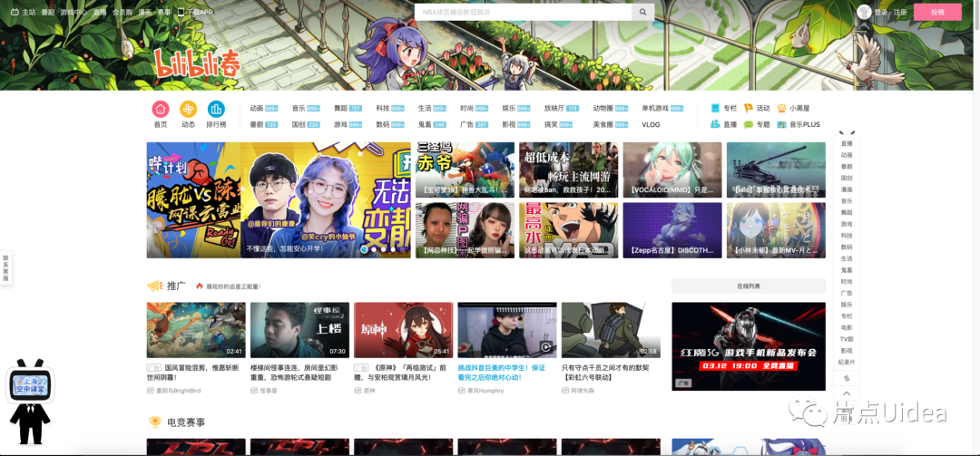
Task: Click the 下载APP phone icon
Action: [181, 12]
